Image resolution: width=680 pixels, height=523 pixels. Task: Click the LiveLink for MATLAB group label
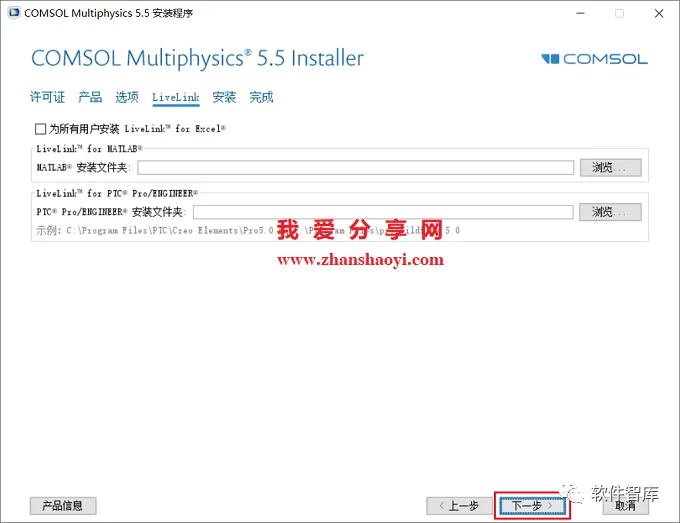pos(89,149)
